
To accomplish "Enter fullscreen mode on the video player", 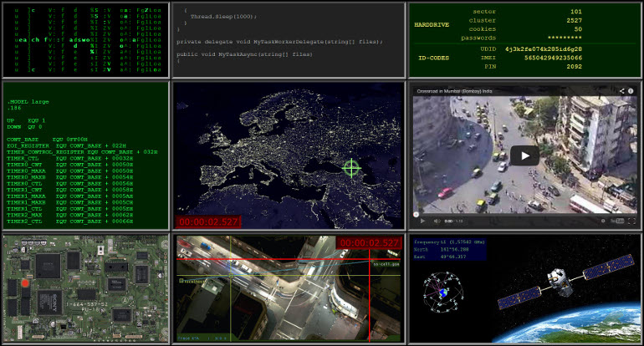I will click(x=631, y=221).
